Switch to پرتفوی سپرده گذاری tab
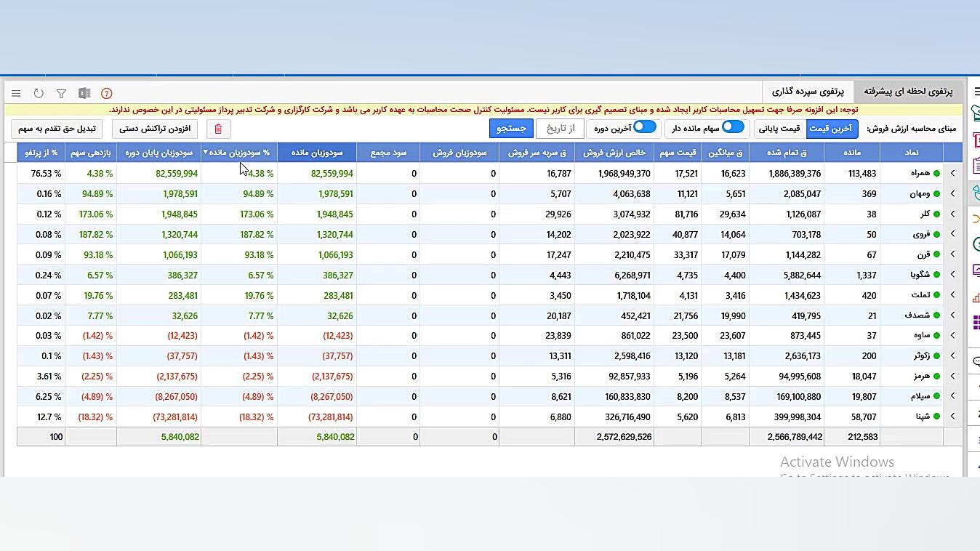The image size is (980, 551). pyautogui.click(x=808, y=92)
